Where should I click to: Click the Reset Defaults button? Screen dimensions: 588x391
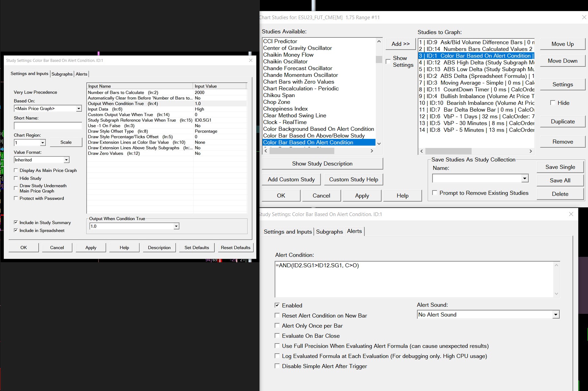[x=235, y=247]
